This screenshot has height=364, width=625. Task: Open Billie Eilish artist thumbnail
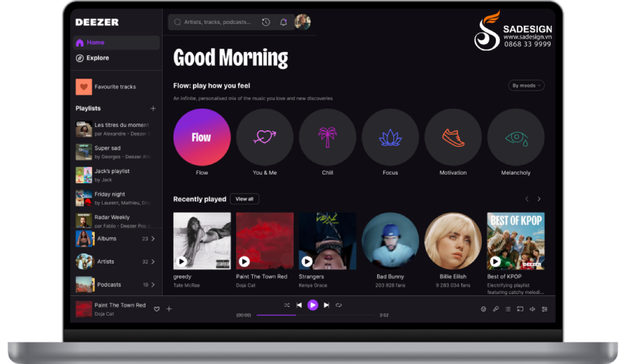[x=453, y=241]
